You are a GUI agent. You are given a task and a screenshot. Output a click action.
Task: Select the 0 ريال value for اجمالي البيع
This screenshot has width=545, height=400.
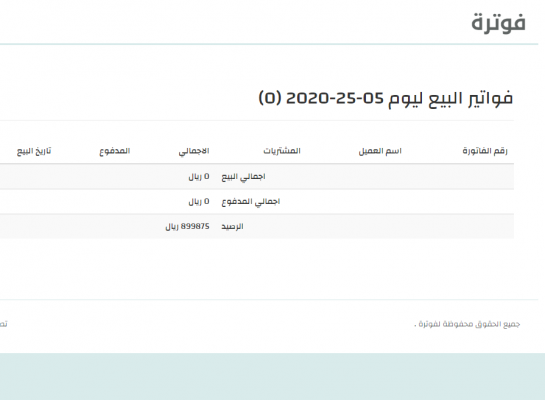coord(199,177)
